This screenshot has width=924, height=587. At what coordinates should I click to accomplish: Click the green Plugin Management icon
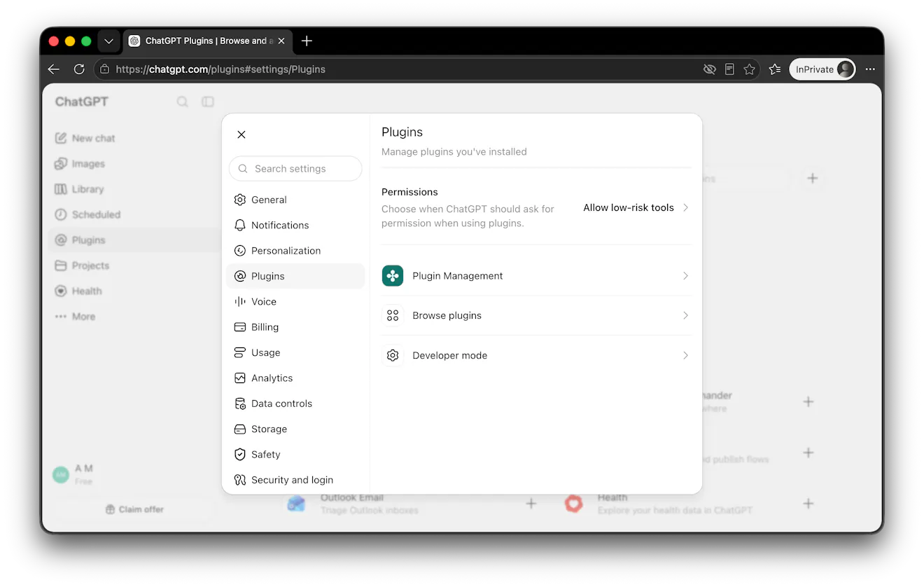393,276
